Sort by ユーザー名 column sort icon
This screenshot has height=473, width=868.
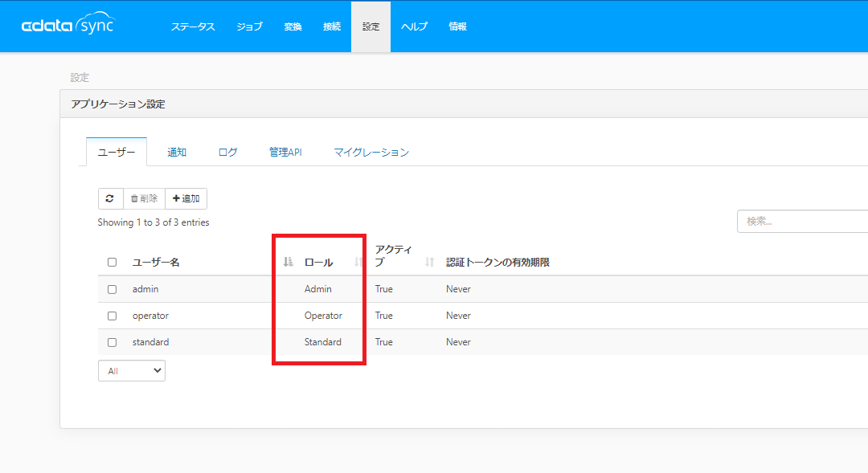click(288, 262)
